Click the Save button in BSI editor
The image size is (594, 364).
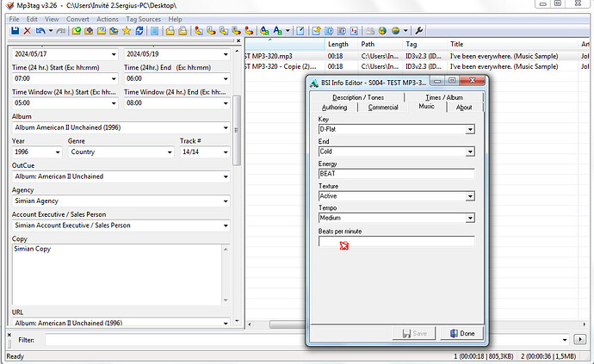point(414,333)
